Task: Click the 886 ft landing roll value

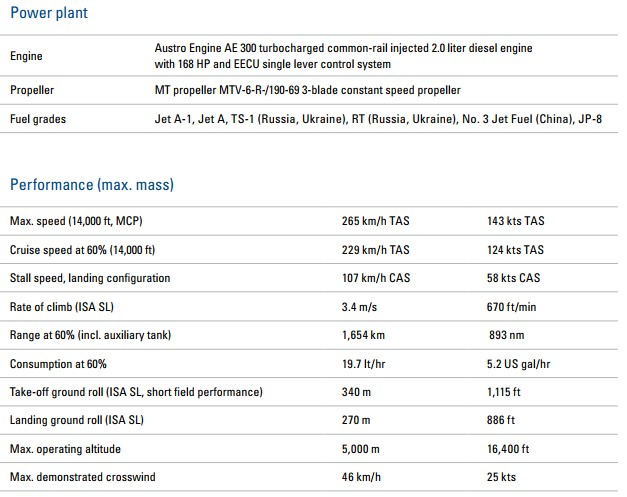Action: point(501,420)
